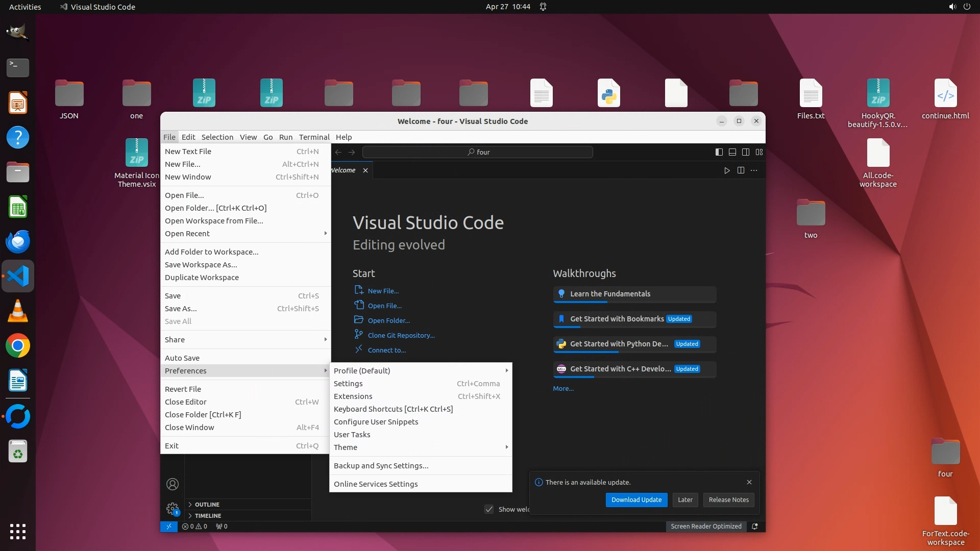Click the Download Update button
Screen dimensions: 980x551
636,499
